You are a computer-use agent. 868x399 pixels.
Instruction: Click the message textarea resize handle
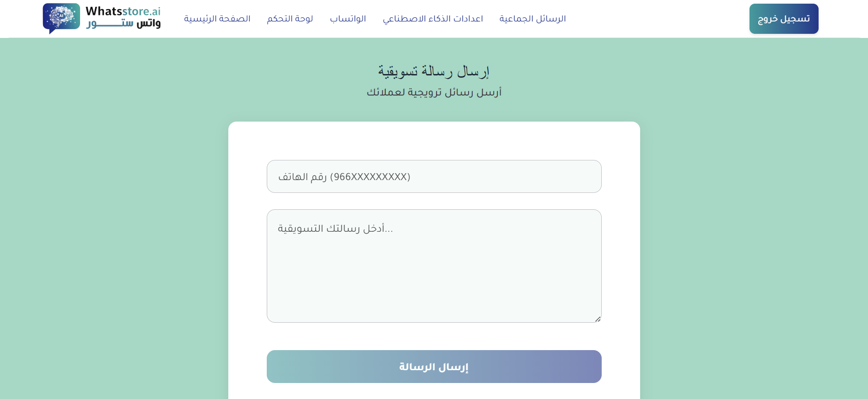tap(598, 319)
